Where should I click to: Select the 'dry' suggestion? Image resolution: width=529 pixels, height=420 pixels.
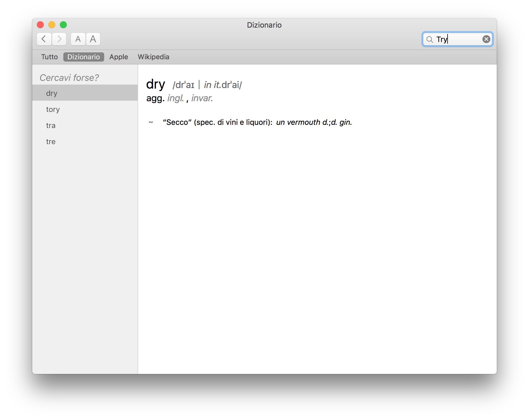(x=52, y=93)
